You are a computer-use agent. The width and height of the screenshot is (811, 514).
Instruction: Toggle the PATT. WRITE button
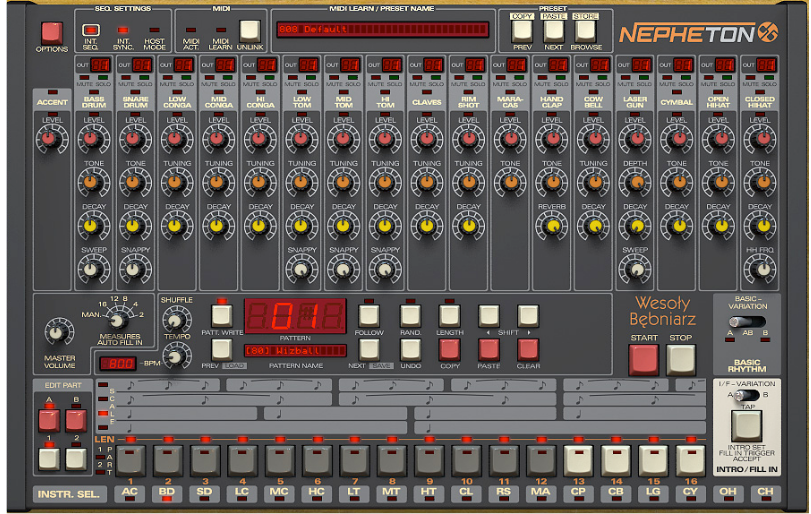[x=222, y=315]
